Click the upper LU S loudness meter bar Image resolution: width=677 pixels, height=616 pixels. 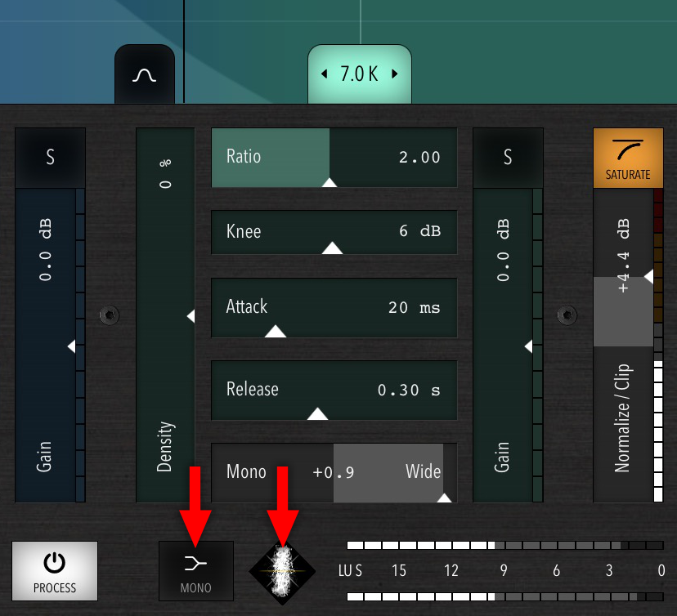tap(505, 545)
